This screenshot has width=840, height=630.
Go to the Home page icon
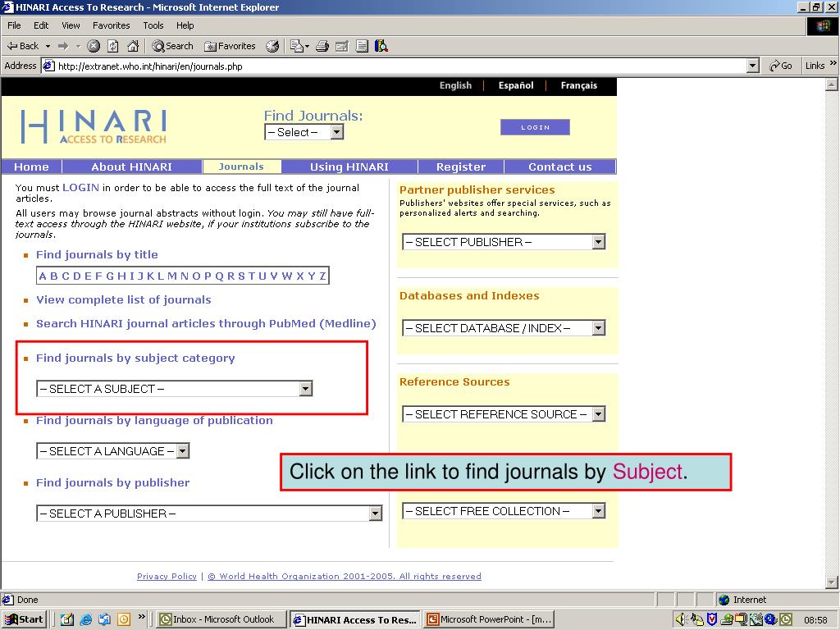tap(133, 46)
